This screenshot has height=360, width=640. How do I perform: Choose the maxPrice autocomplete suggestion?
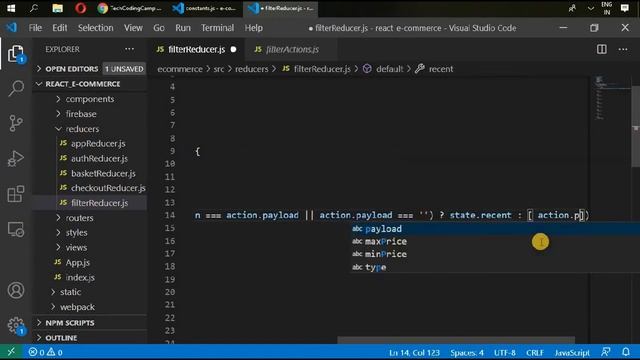[495, 242]
